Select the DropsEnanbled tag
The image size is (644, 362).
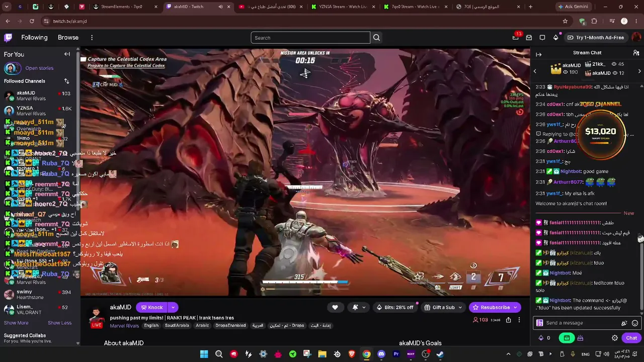tap(230, 326)
